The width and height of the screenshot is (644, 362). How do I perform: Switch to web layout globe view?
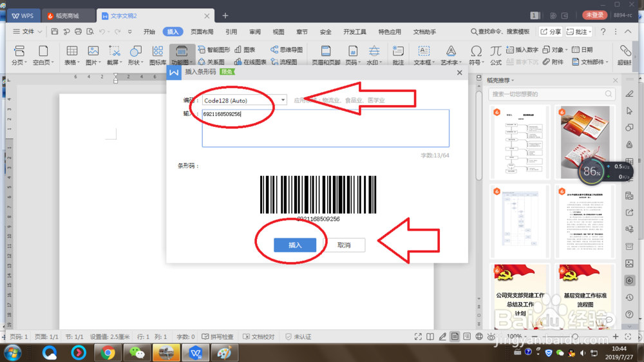479,336
